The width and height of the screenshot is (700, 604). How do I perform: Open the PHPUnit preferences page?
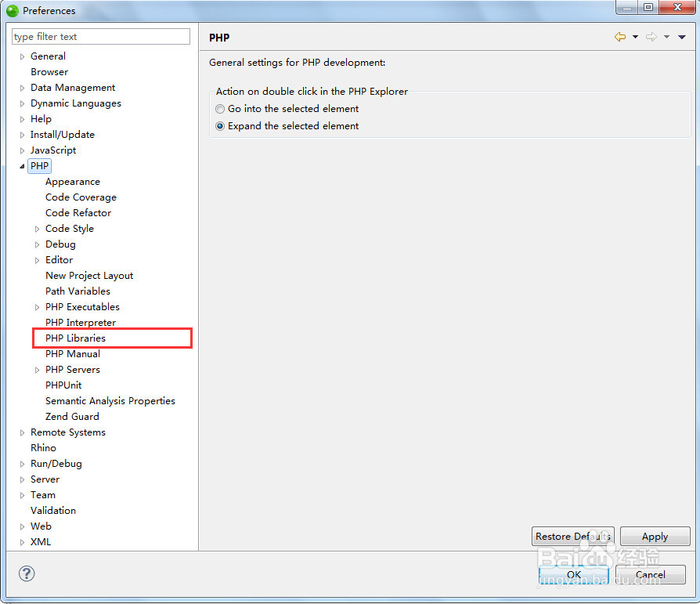click(x=63, y=385)
